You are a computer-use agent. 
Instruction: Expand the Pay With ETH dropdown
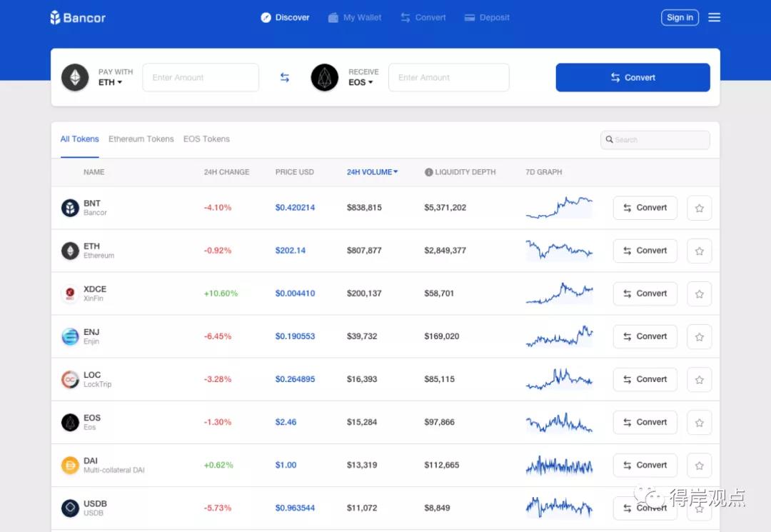tap(110, 83)
